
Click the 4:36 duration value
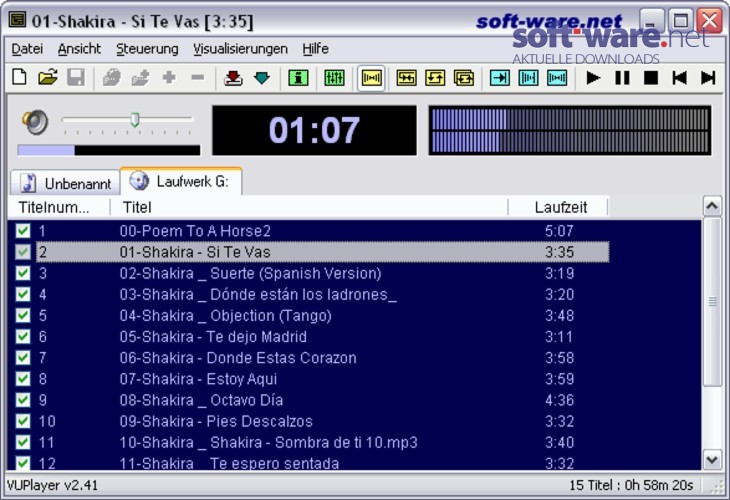(x=559, y=400)
